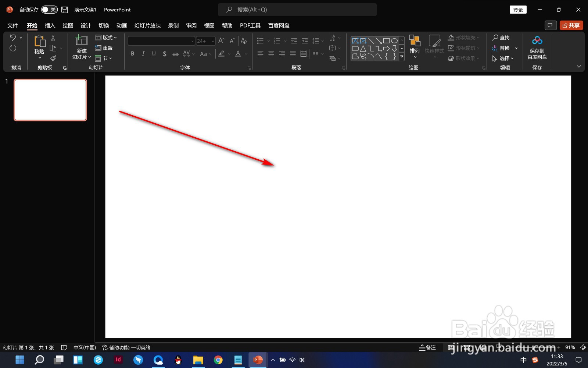Open character spacing AV dropdown
The image size is (588, 368).
pos(189,54)
